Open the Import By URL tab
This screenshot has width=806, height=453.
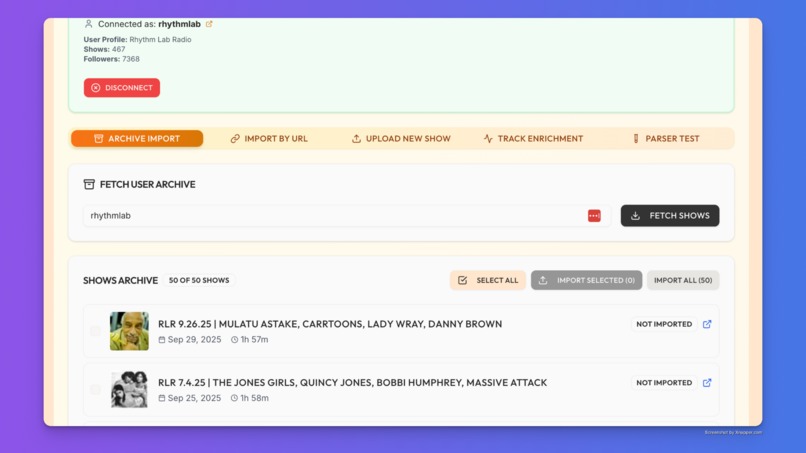[x=269, y=139]
